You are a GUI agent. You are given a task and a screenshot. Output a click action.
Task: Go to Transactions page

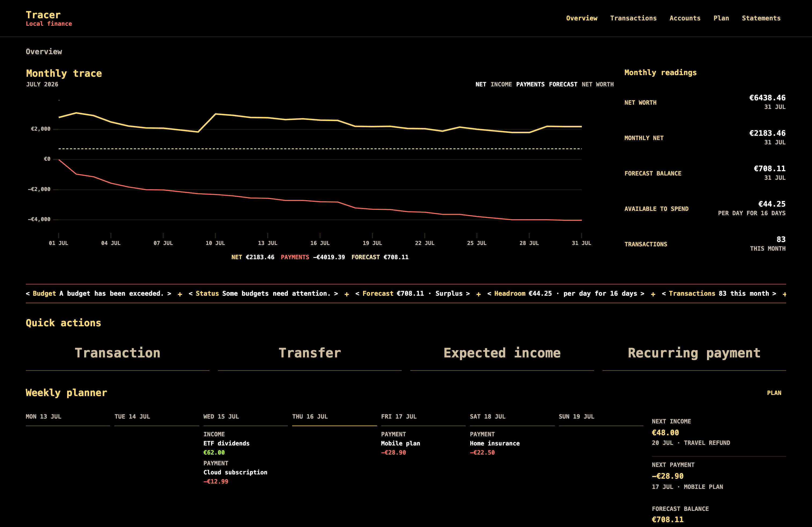coord(633,18)
